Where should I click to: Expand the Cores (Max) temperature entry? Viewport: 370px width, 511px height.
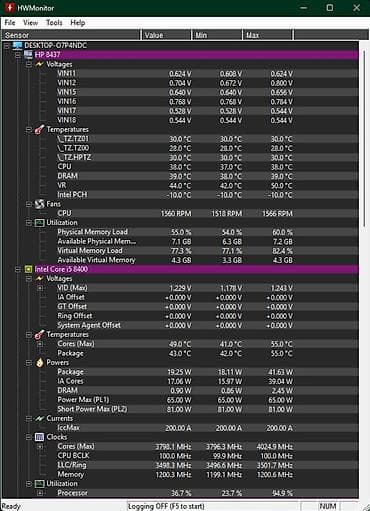40,344
